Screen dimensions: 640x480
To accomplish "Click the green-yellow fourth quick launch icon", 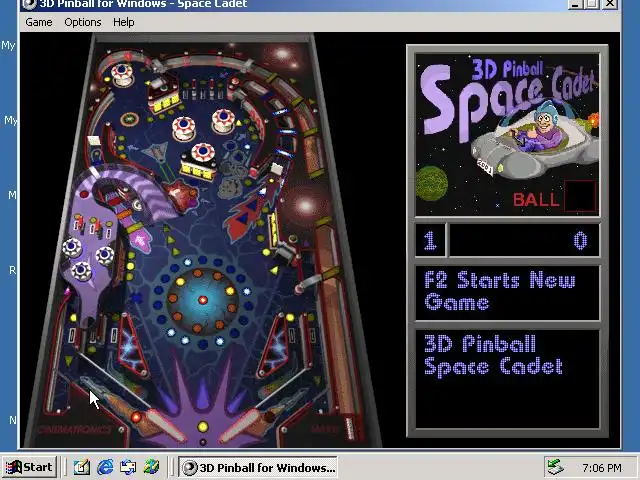I will click(x=151, y=467).
